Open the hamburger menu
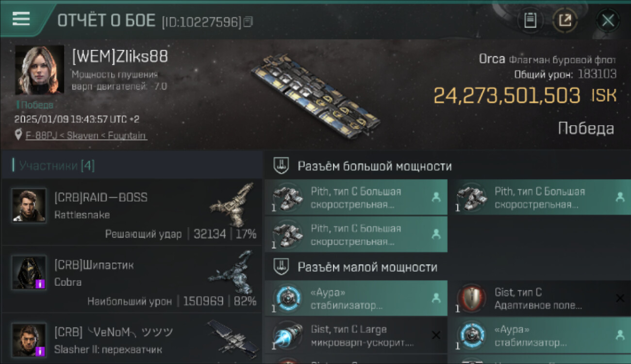The width and height of the screenshot is (631, 364). click(x=21, y=19)
